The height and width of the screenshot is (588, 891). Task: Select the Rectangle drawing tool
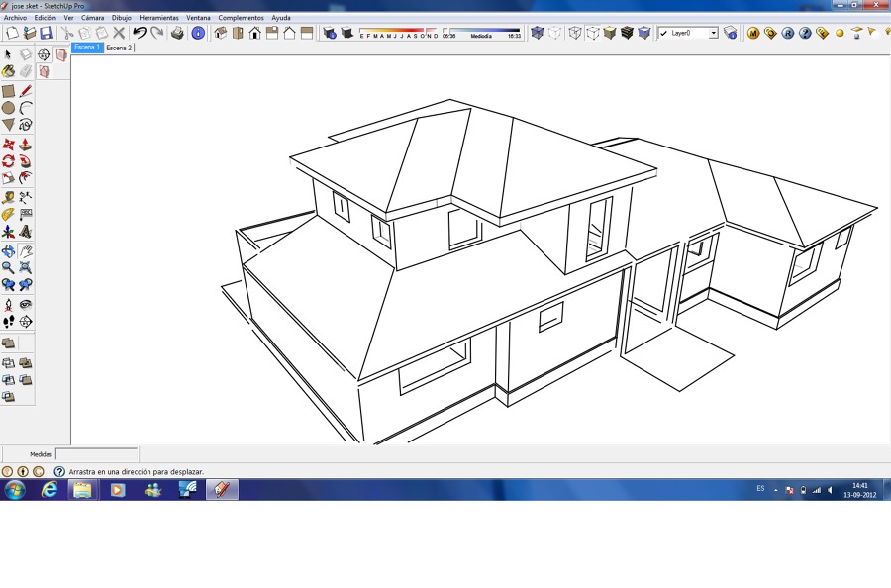coord(8,90)
